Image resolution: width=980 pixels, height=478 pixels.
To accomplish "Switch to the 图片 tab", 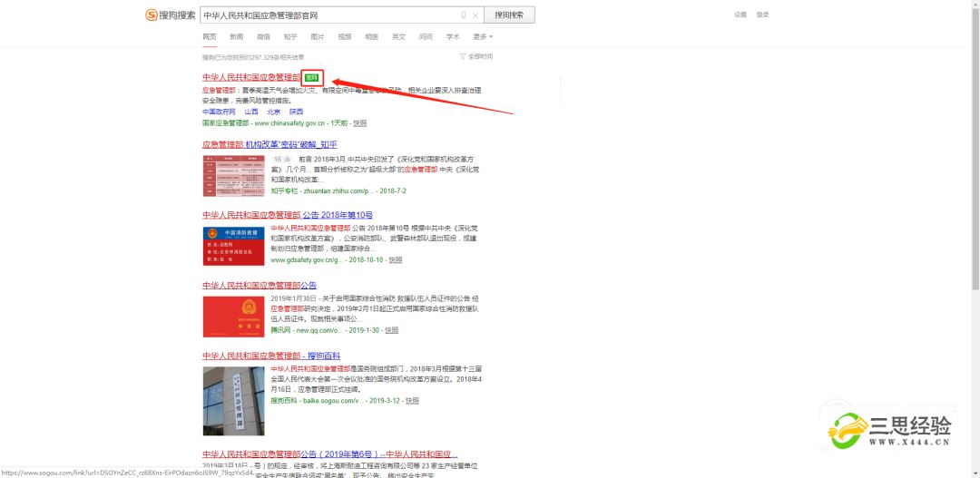I will 318,37.
